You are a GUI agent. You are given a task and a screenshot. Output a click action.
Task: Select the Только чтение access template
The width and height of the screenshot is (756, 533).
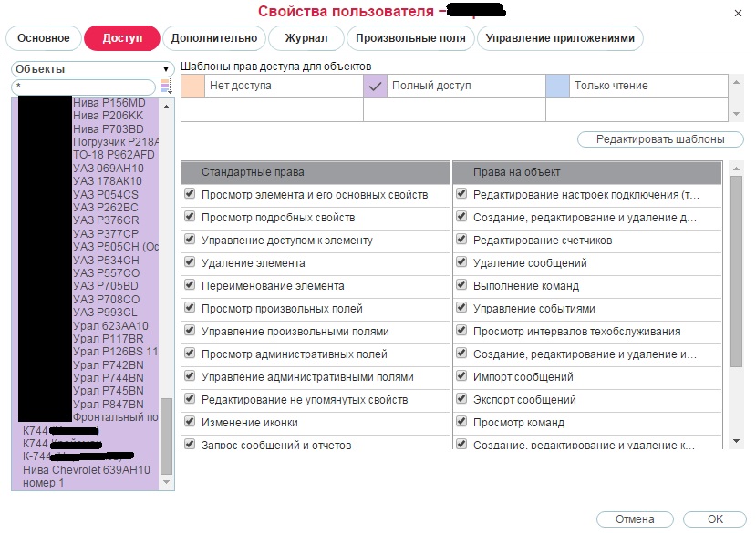[611, 86]
